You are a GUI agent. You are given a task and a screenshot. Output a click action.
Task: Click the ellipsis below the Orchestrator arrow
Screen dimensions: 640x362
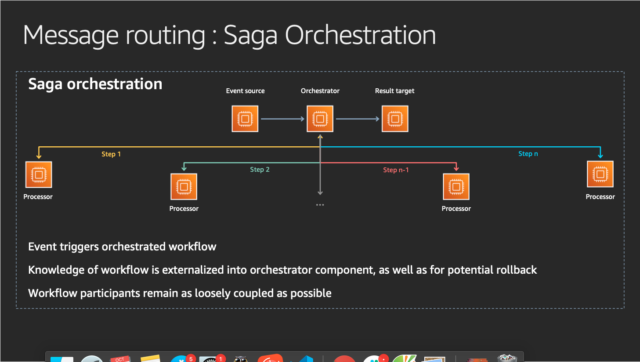(320, 205)
